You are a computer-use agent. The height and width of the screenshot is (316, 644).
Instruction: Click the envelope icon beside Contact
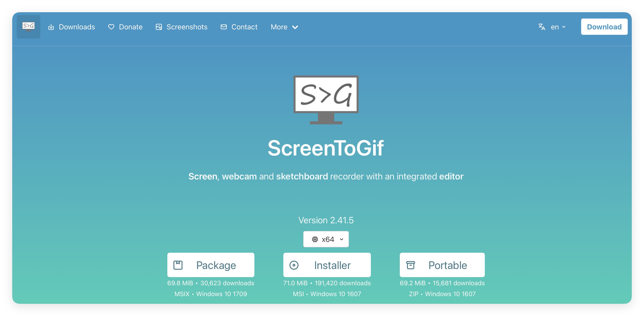(223, 27)
